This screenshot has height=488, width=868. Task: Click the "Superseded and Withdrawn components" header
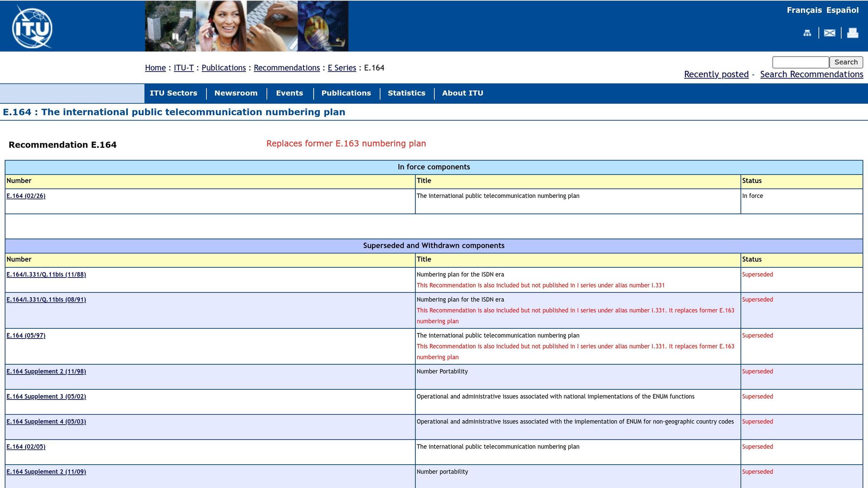point(434,246)
